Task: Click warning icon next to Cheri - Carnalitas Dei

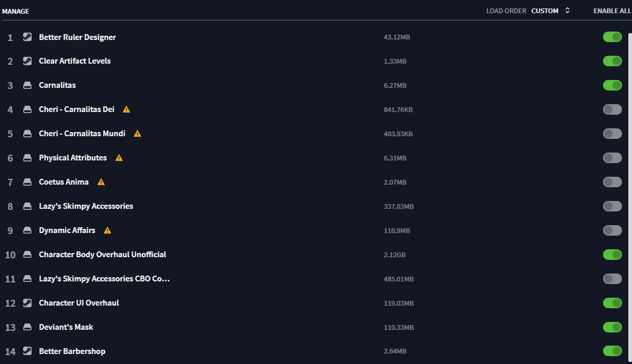Action: 126,109
